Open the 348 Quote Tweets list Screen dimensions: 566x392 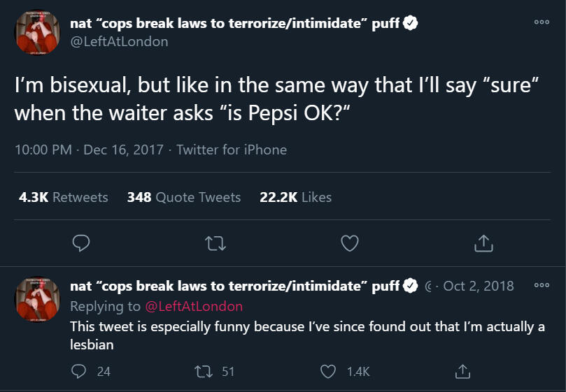(x=183, y=198)
